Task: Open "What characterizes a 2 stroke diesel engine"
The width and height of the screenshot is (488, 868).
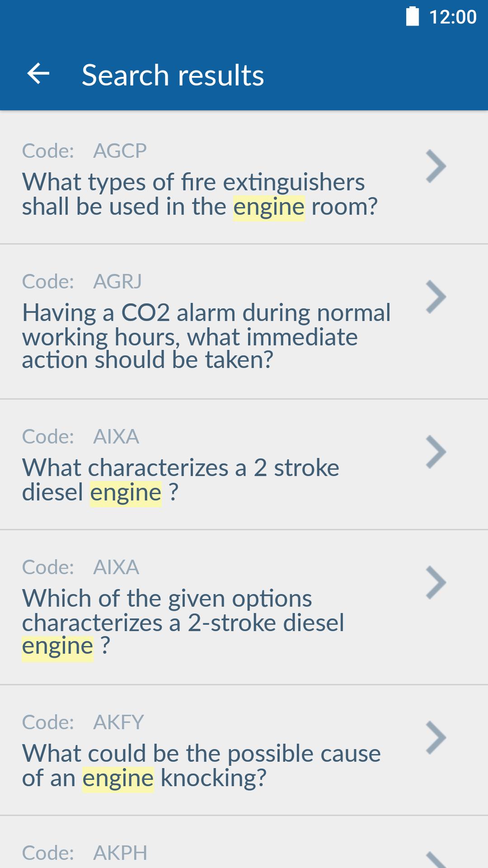Action: point(181,480)
